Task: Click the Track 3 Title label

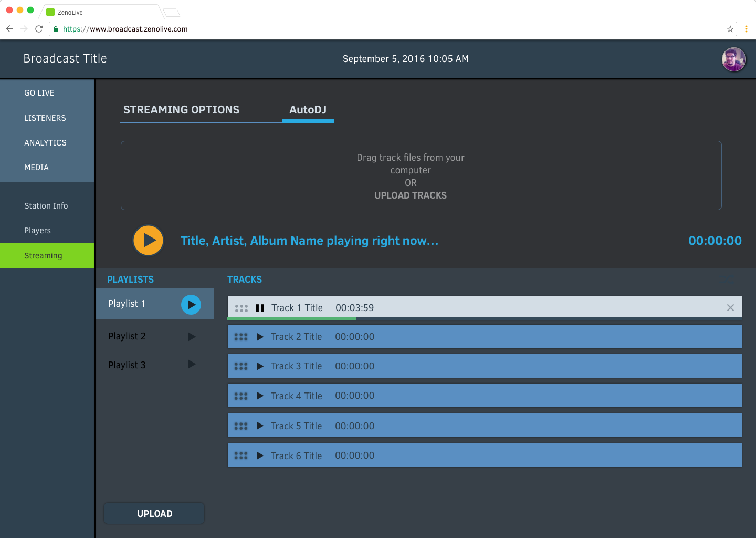Action: point(297,366)
